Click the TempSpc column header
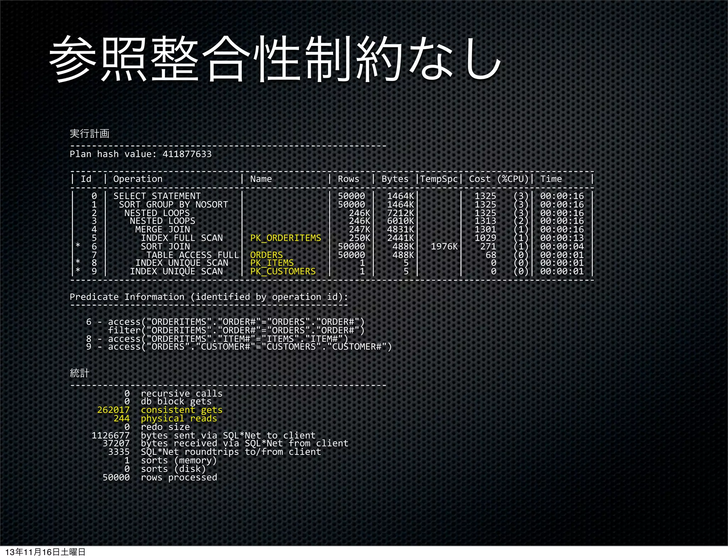This screenshot has height=560, width=728. click(x=439, y=179)
